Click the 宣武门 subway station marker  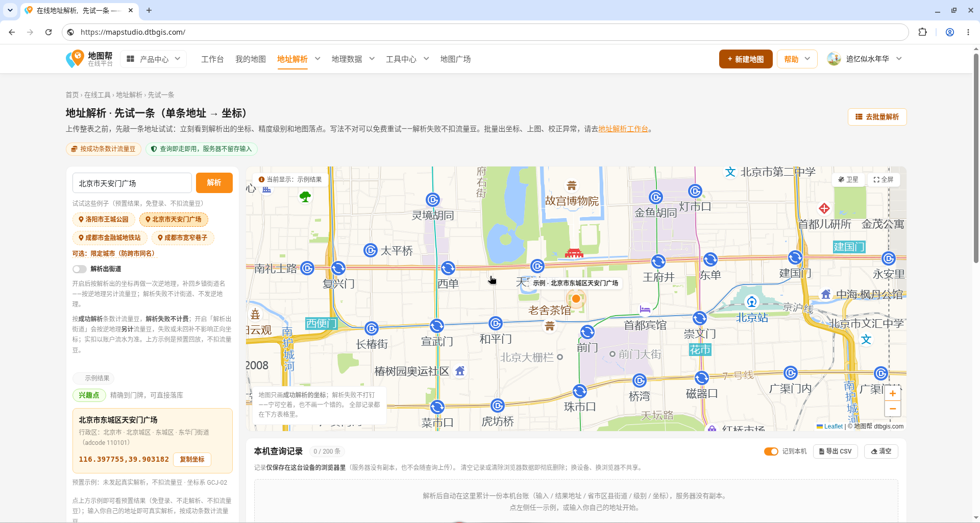[436, 326]
